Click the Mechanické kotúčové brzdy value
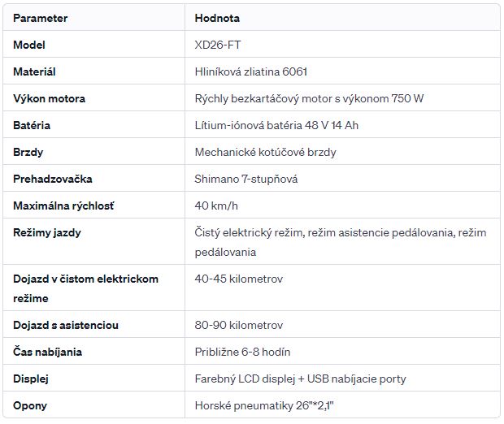Screen dimensions: 504x424 [x=266, y=152]
